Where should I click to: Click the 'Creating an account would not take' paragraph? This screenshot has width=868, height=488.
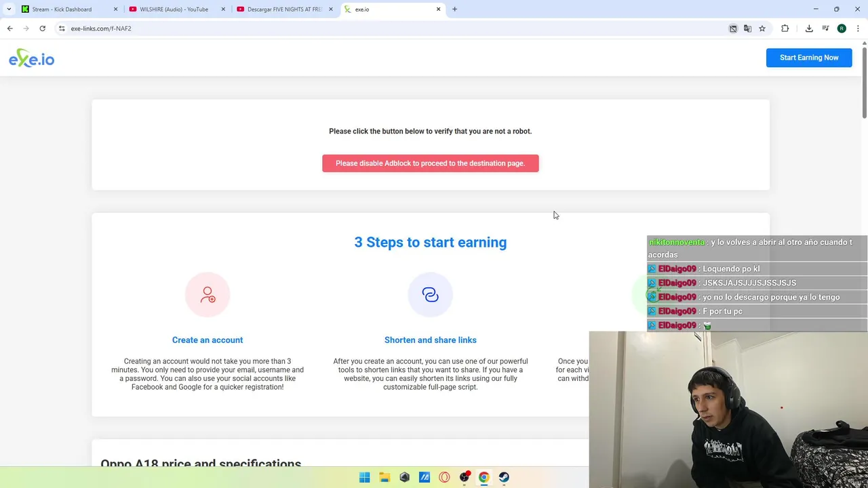[x=208, y=374]
